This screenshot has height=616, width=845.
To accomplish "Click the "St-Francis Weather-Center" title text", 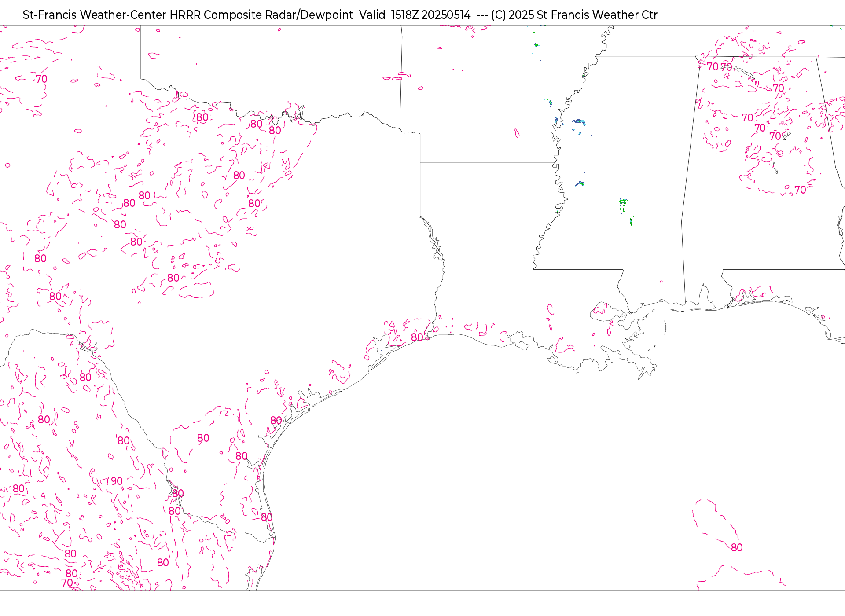I will 95,15.
